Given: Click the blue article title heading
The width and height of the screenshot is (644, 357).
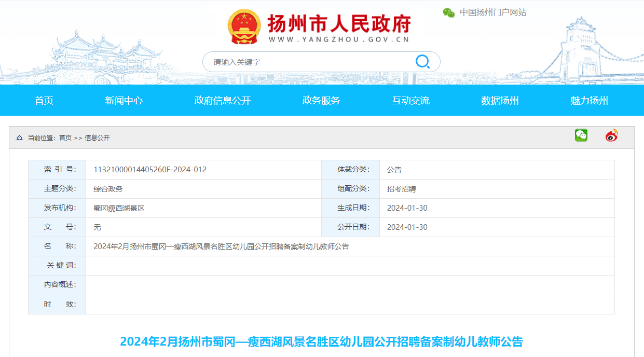Looking at the screenshot, I should pyautogui.click(x=321, y=341).
